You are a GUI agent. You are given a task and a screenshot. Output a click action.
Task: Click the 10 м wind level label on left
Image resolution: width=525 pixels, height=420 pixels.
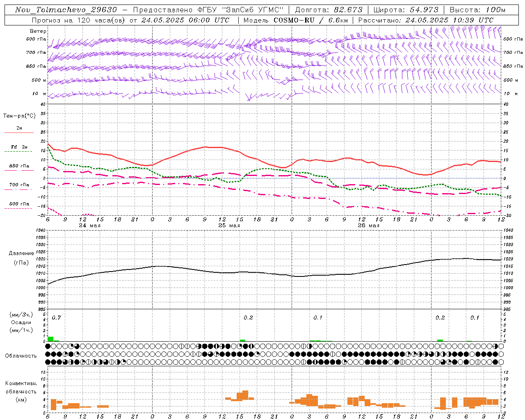pyautogui.click(x=39, y=94)
